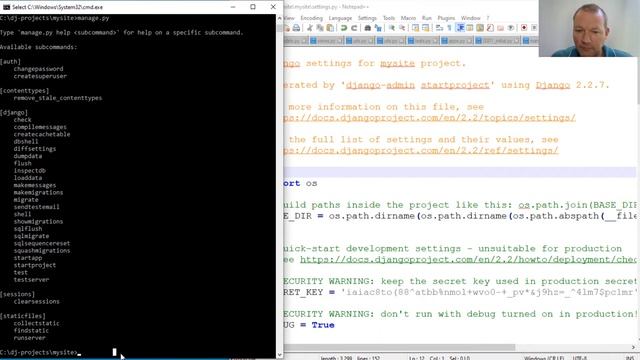Toggle Word Wrap toolbar icon

(x=439, y=28)
